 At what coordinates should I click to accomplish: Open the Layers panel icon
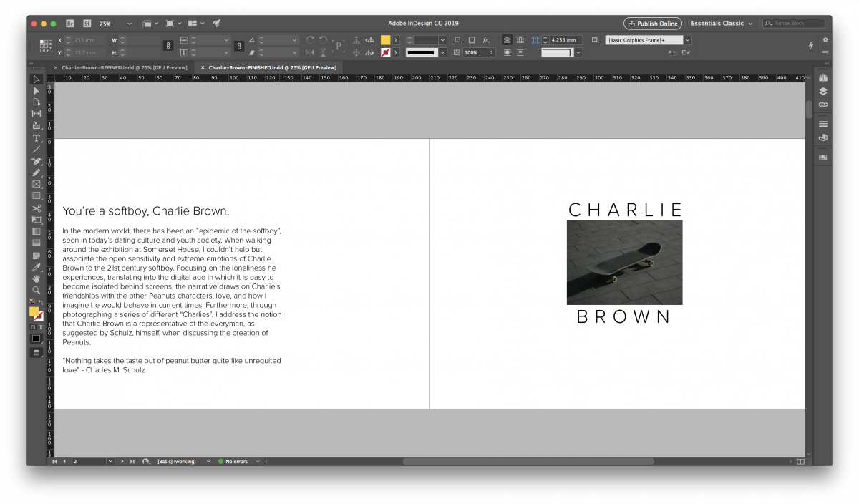click(822, 91)
